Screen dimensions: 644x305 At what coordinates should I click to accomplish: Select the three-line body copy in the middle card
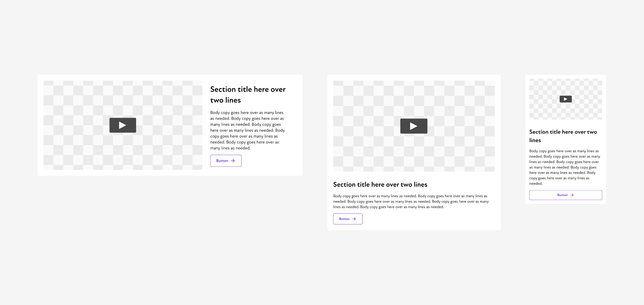pos(411,202)
